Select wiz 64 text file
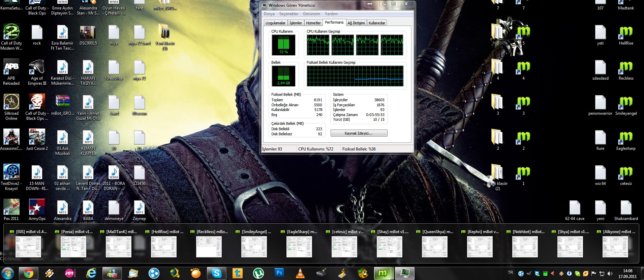 click(x=601, y=175)
